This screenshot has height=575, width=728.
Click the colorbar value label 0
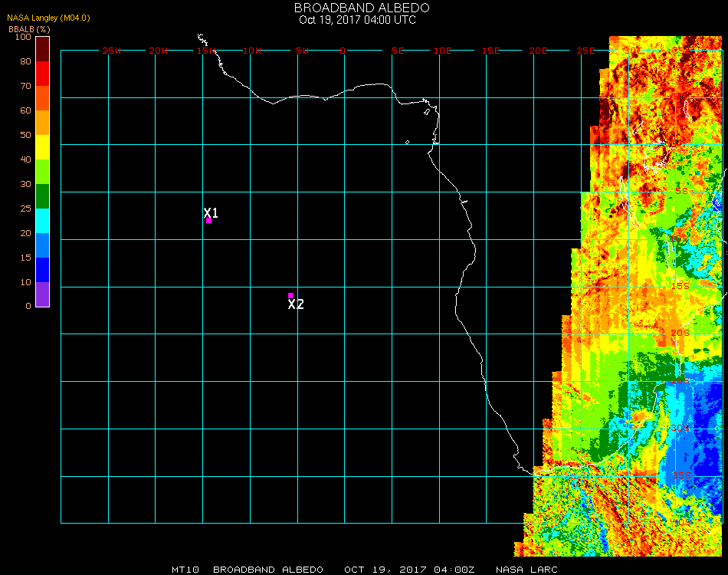28,306
